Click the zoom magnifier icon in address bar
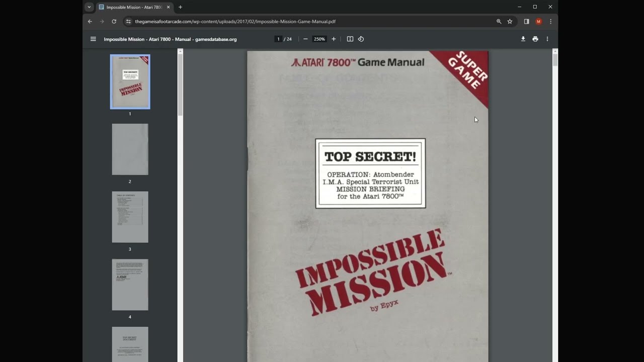Viewport: 644px width, 362px height. [x=499, y=22]
